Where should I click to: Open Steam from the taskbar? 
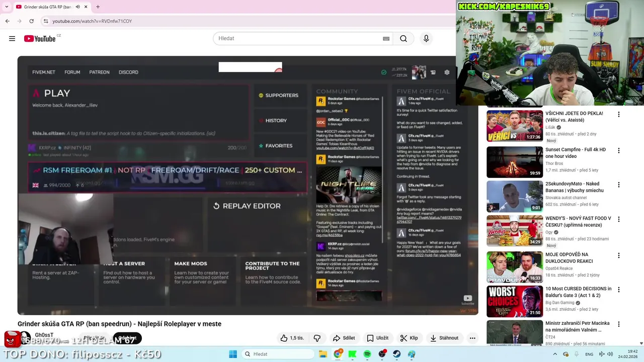click(397, 354)
